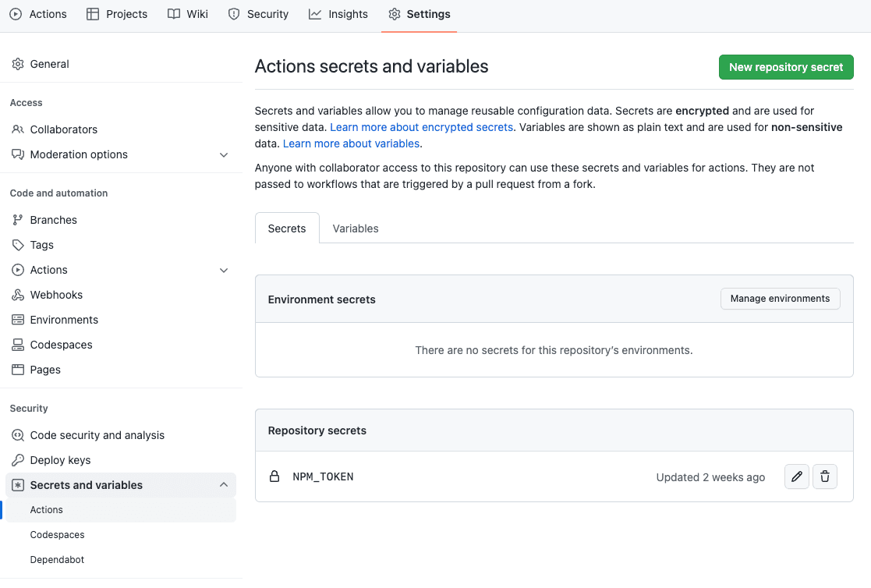
Task: Select the Secrets tab
Action: 287,228
